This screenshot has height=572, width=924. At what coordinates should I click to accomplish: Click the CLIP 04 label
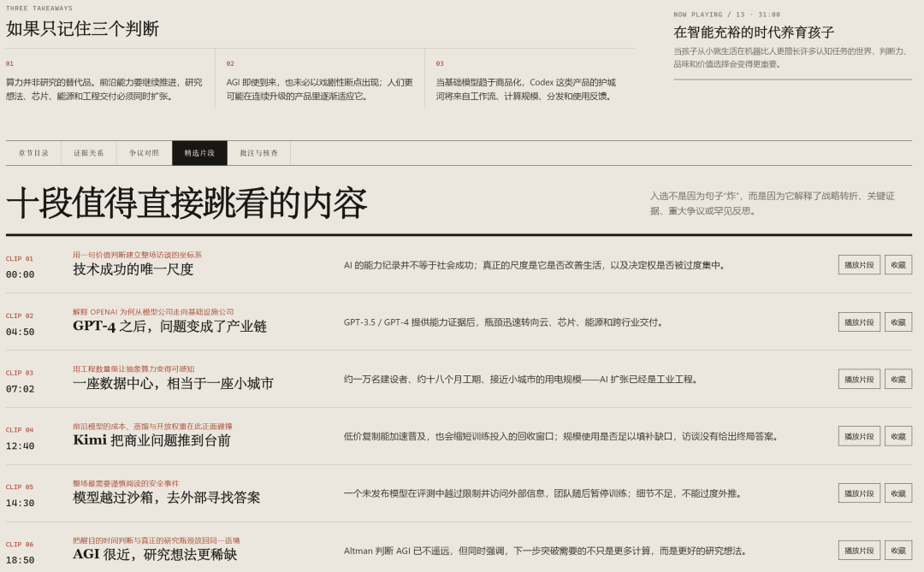click(20, 430)
